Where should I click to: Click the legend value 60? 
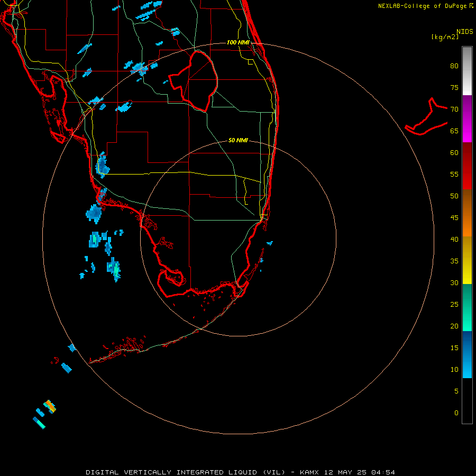(454, 153)
